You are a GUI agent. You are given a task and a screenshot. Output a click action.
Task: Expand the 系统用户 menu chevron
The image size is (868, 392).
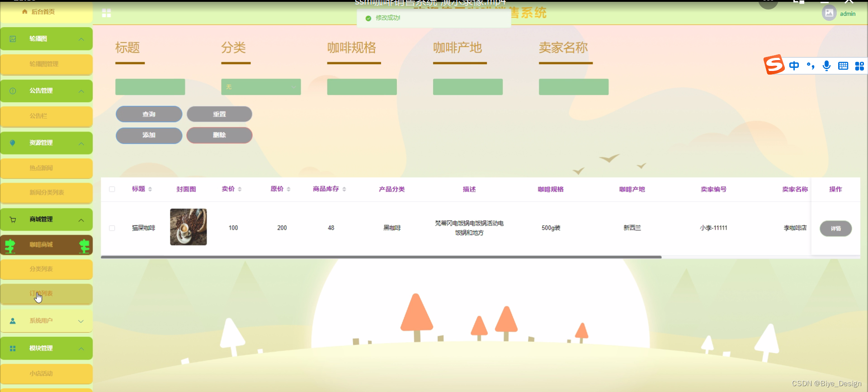[x=81, y=321]
